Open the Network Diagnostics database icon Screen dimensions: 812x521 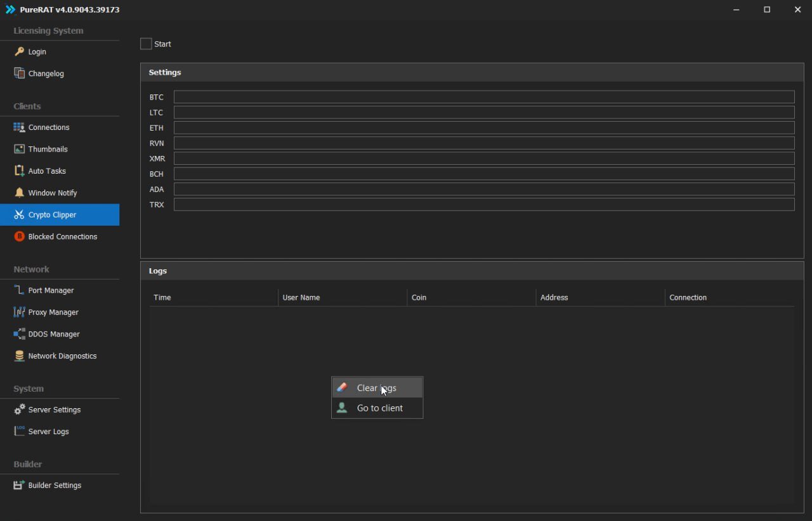click(x=19, y=356)
